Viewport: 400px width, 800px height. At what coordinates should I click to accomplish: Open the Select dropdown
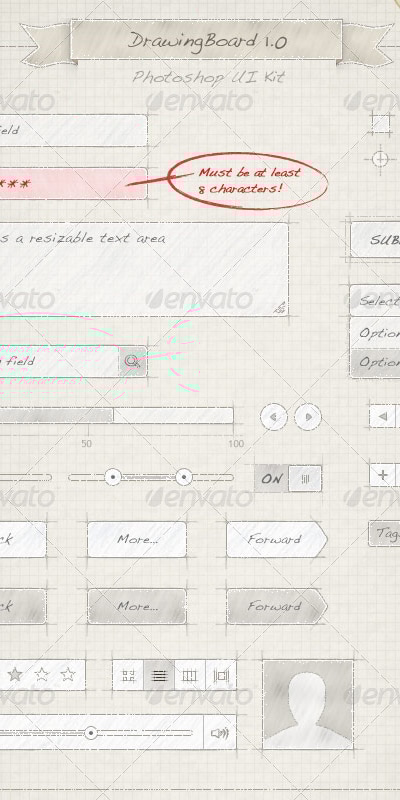[x=376, y=301]
